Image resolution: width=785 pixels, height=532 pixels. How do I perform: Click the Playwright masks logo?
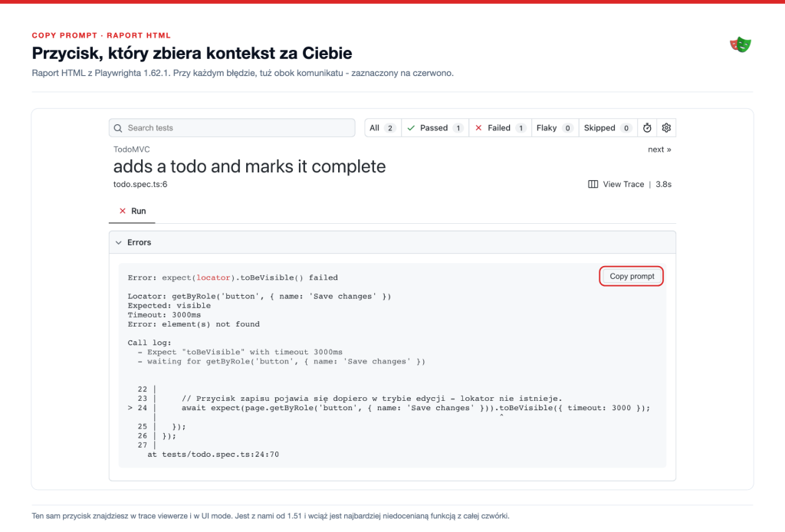point(741,44)
